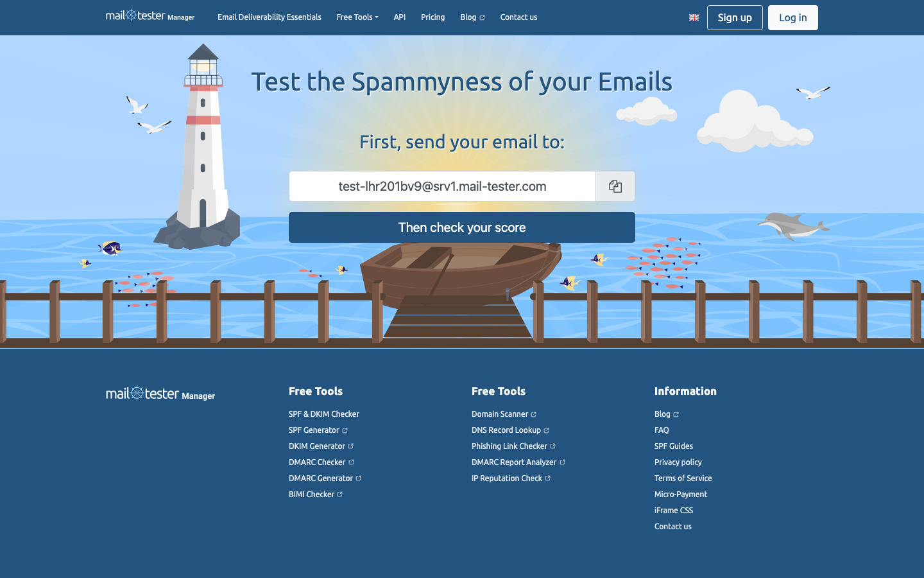Copy the test email address with copy icon
924x578 pixels.
point(615,186)
